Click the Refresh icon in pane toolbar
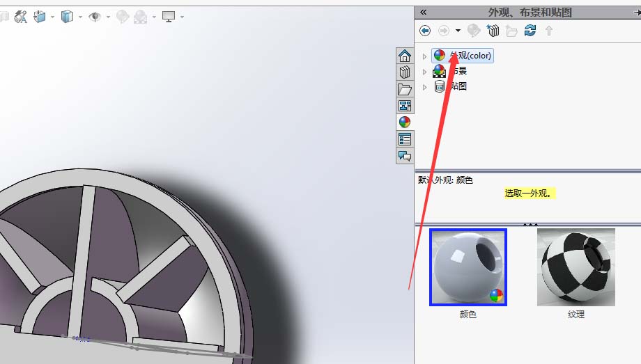Image resolution: width=641 pixels, height=364 pixels. [530, 31]
